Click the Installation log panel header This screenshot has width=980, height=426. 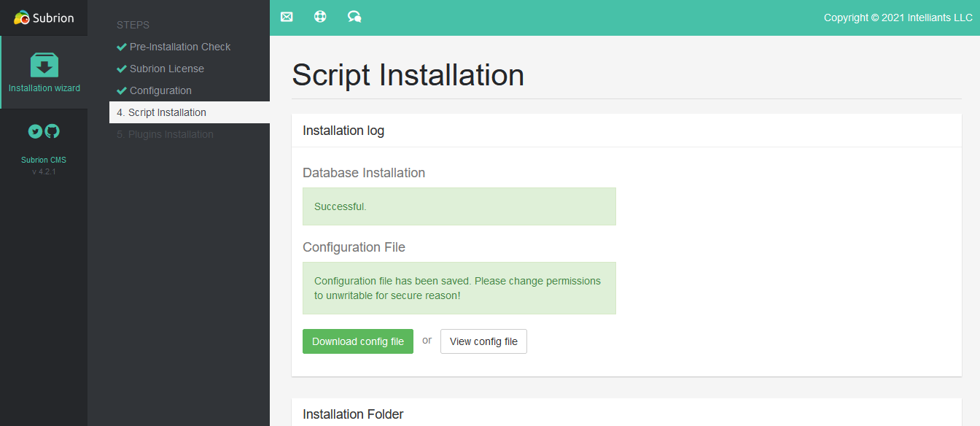tap(343, 131)
